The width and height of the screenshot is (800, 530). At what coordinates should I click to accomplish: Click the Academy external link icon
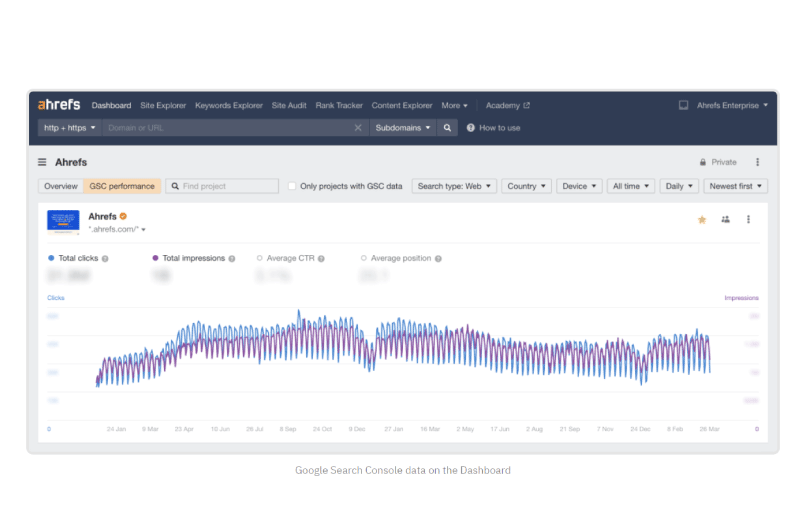527,105
